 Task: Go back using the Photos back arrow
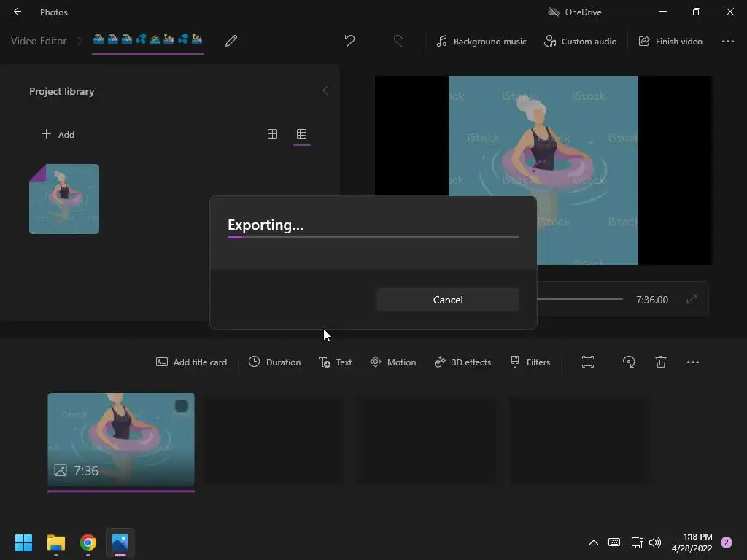pyautogui.click(x=18, y=12)
